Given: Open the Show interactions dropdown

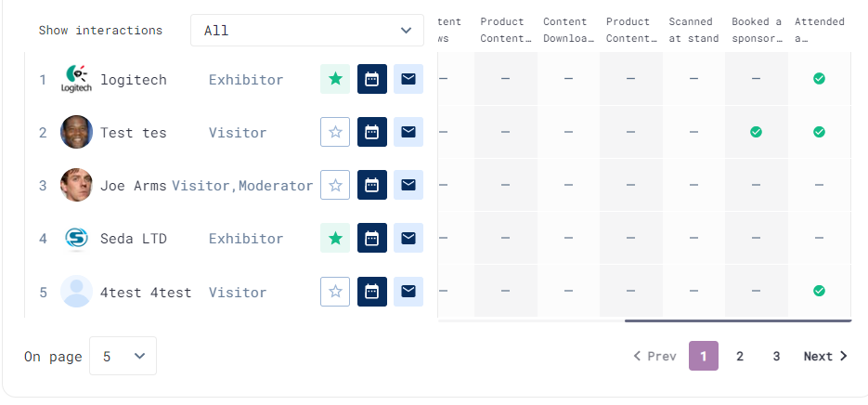Looking at the screenshot, I should 307,31.
